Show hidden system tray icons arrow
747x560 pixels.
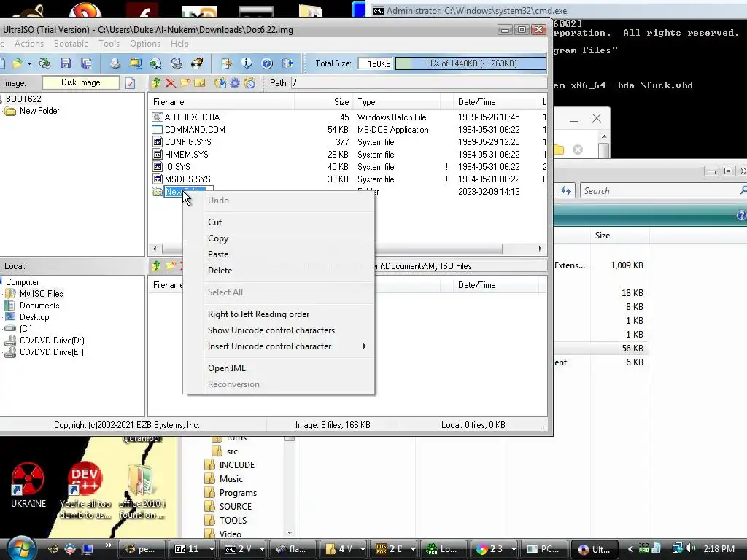point(630,549)
